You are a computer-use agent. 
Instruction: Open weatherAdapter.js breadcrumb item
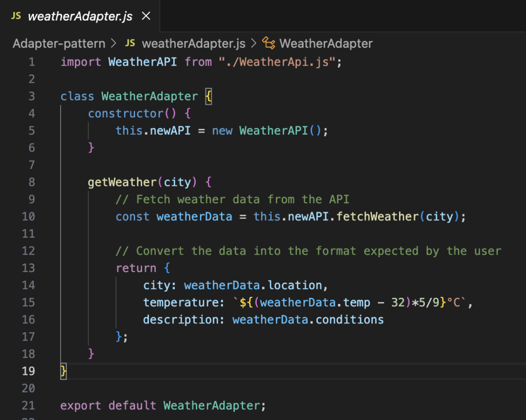tap(194, 44)
